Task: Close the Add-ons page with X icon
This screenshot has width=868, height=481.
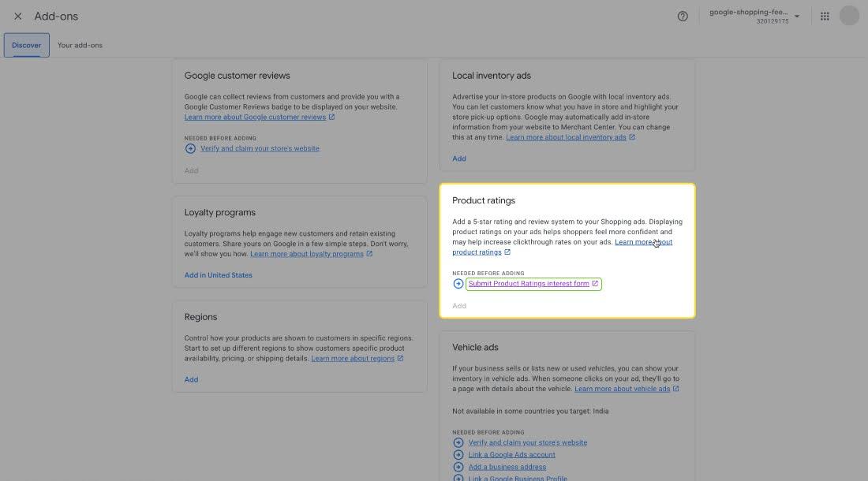Action: (x=18, y=17)
